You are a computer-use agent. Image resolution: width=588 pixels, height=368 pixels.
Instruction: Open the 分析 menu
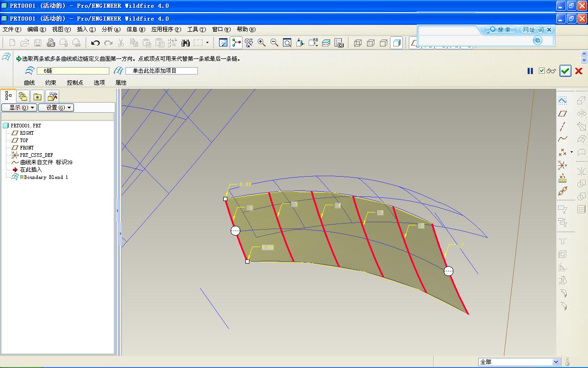[x=111, y=29]
